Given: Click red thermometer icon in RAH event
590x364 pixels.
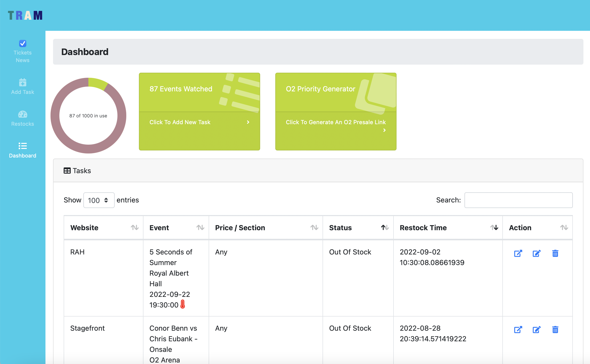Looking at the screenshot, I should (x=183, y=304).
